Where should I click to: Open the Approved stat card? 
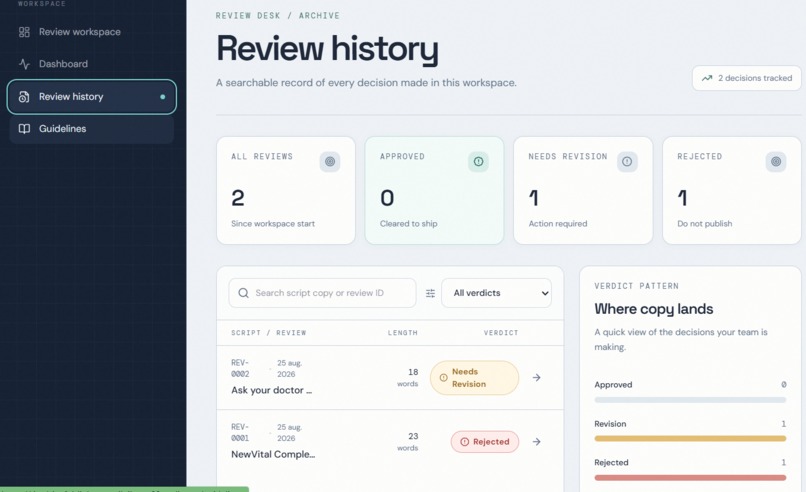coord(434,190)
